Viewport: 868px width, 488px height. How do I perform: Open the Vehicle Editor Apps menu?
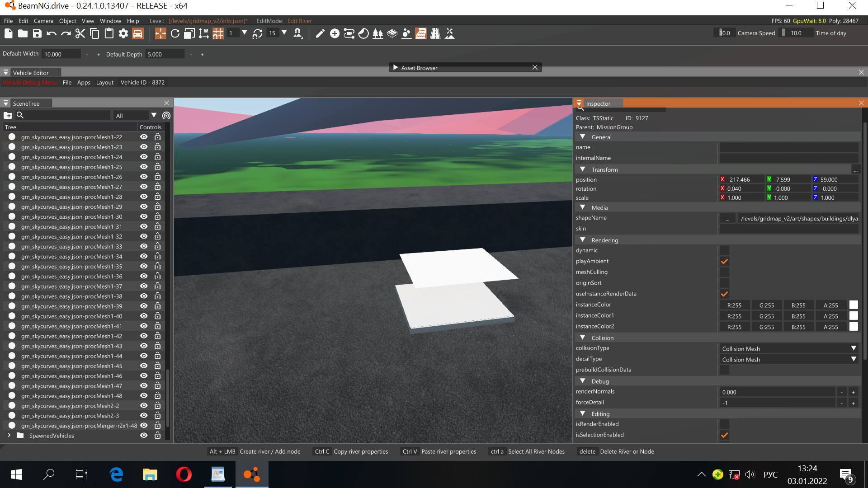84,83
